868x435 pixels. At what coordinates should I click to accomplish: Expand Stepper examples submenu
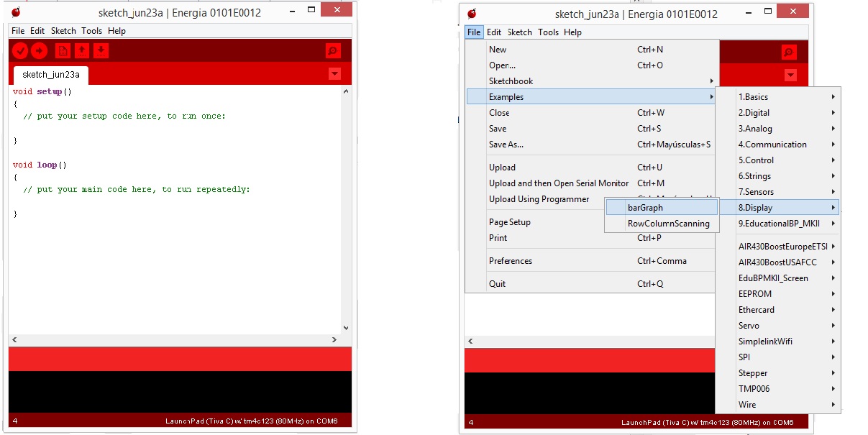[x=777, y=373]
